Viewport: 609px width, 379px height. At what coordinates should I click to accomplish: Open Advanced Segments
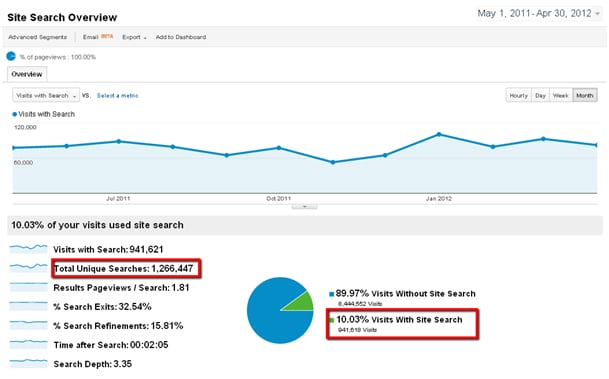tap(37, 37)
